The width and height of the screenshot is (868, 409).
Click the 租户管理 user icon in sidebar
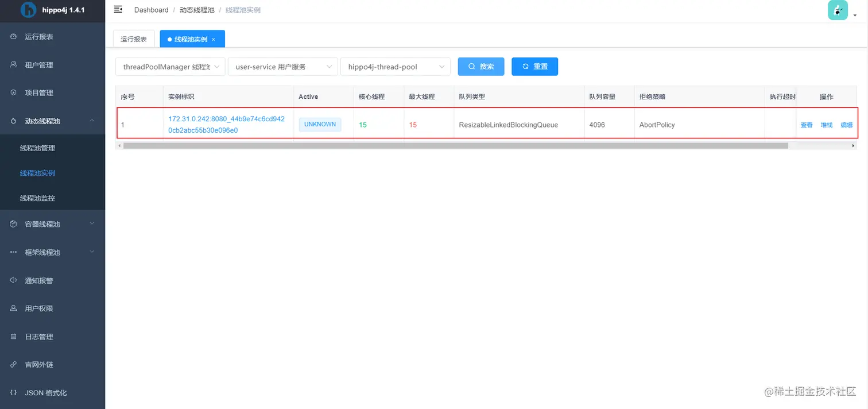tap(14, 65)
